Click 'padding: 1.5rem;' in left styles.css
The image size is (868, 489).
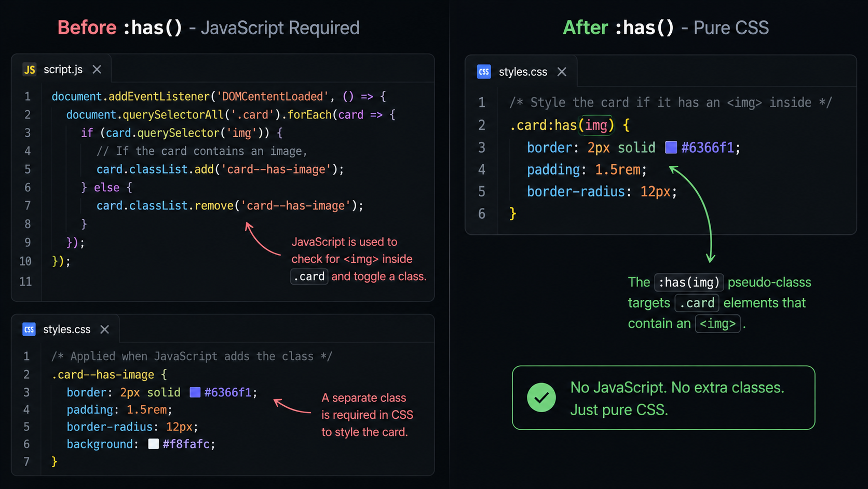[x=119, y=410]
